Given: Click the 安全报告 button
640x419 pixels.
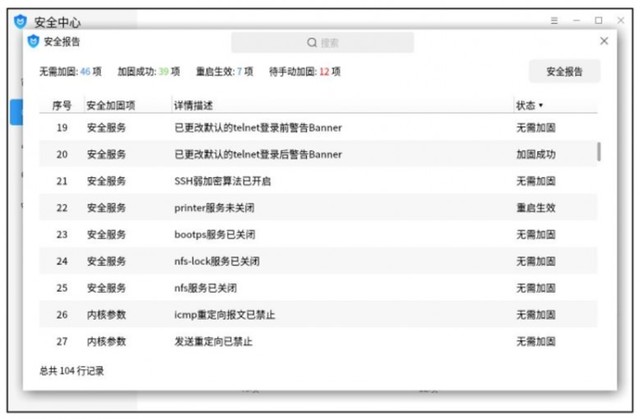Looking at the screenshot, I should coord(564,72).
